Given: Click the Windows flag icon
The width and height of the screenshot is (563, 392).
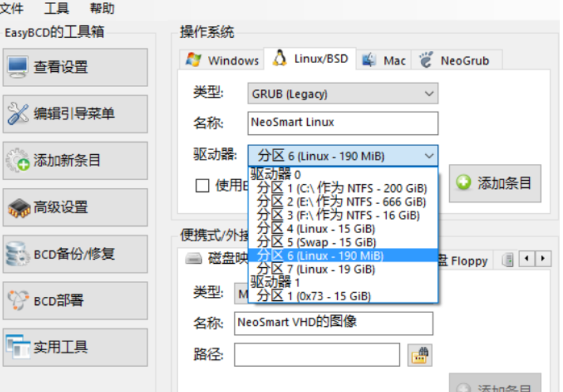Looking at the screenshot, I should click(193, 60).
